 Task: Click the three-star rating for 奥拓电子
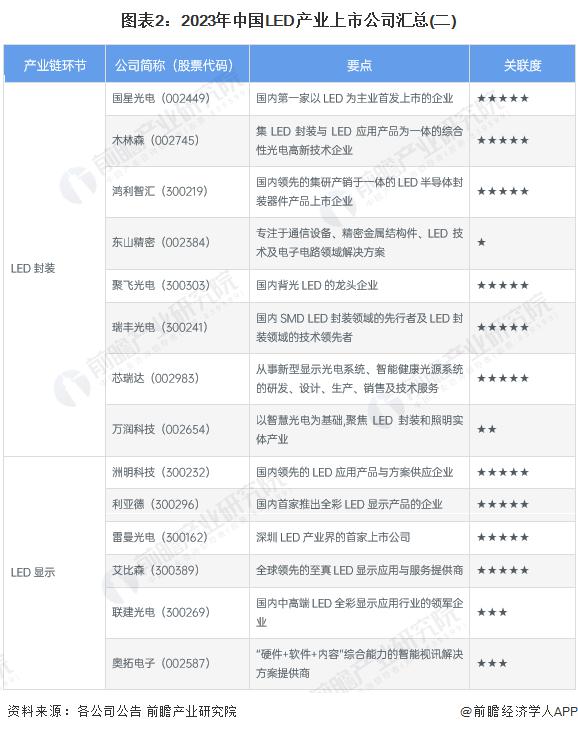(492, 663)
